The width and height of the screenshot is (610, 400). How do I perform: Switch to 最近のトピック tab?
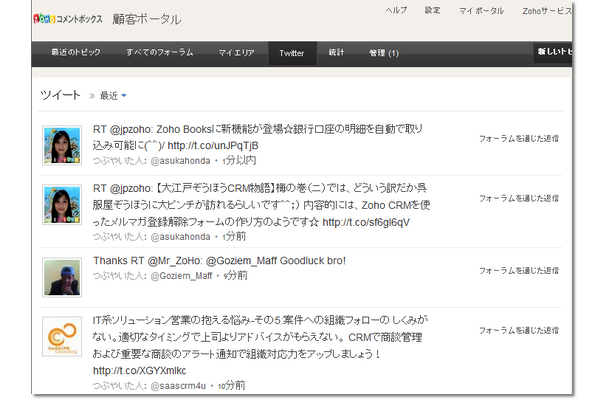click(76, 53)
